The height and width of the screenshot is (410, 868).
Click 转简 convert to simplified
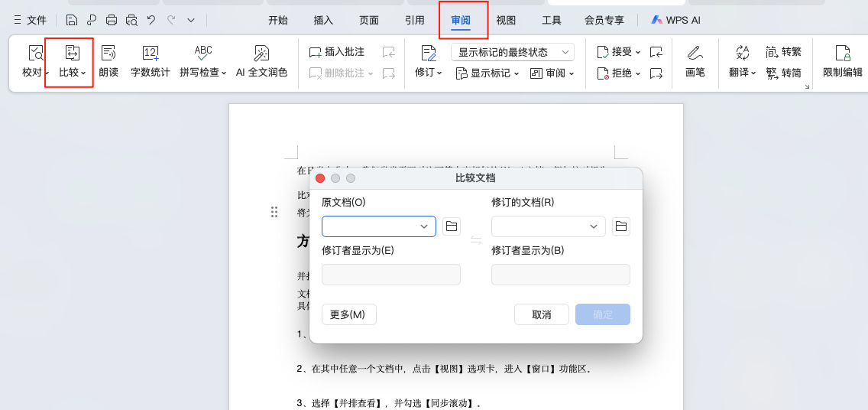pyautogui.click(x=783, y=73)
